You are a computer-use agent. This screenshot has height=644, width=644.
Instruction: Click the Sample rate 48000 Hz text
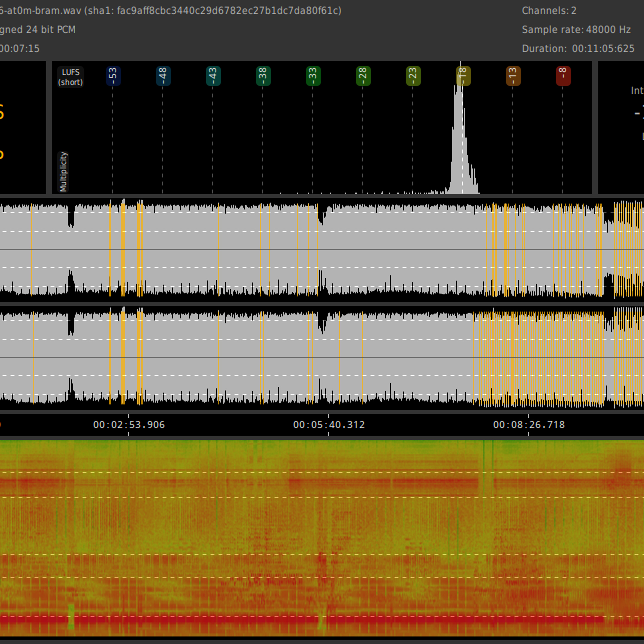[576, 30]
